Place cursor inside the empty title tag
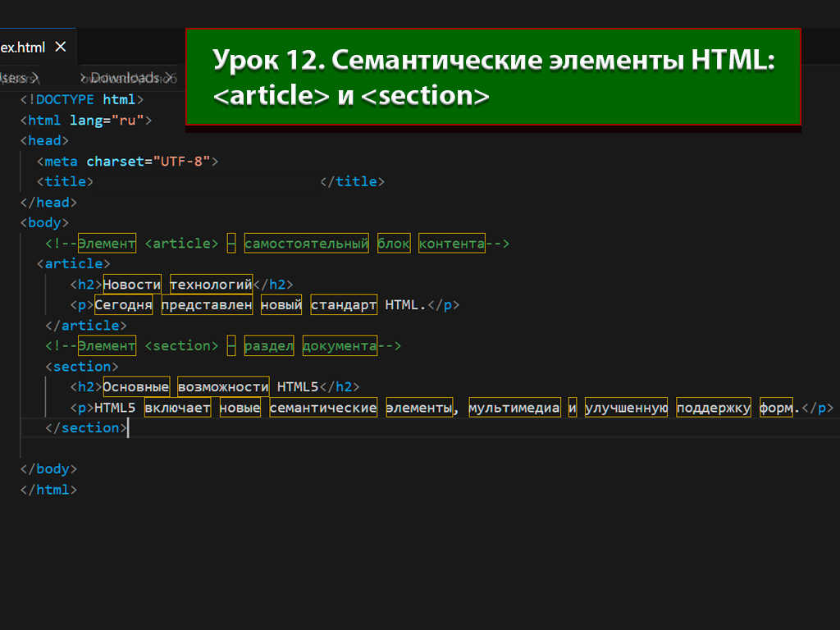 click(x=205, y=181)
